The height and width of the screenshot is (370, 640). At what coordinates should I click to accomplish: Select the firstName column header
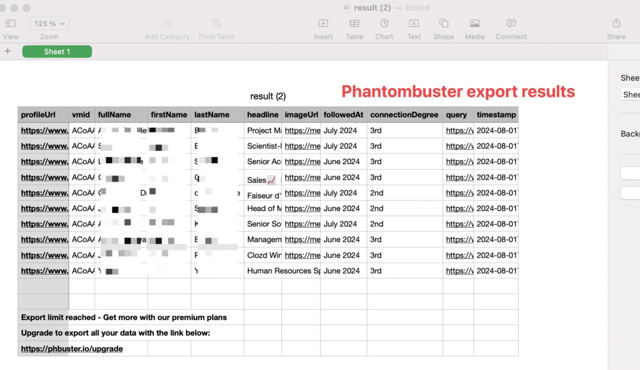pos(169,115)
